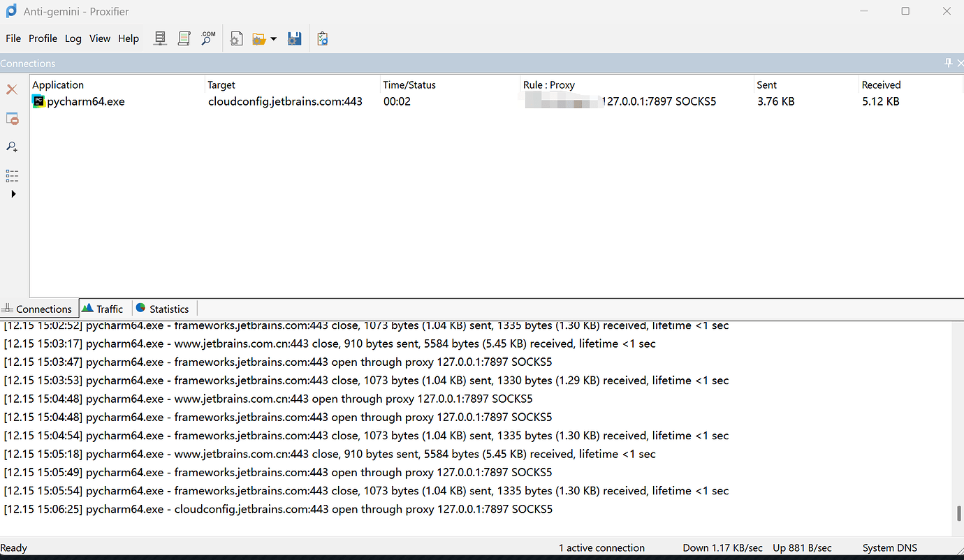Viewport: 964px width, 560px height.
Task: Click the list view sidebar icon
Action: (12, 175)
